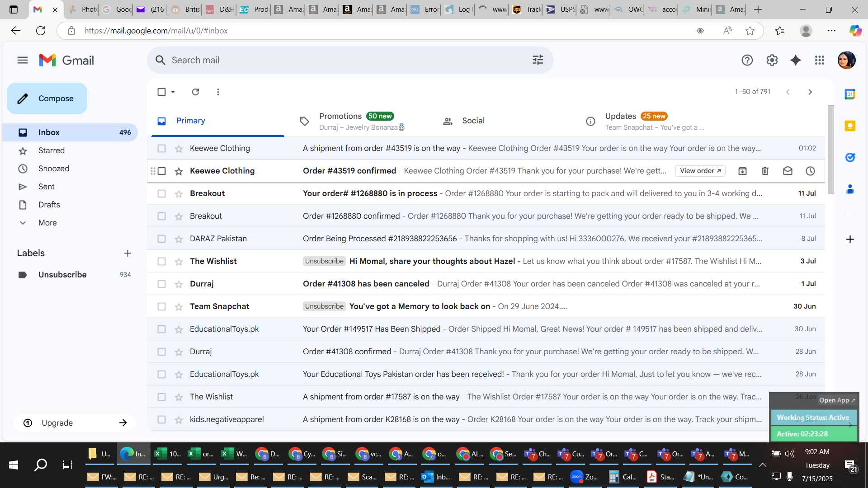Open Google Calendar side panel icon
868x488 pixels.
pyautogui.click(x=850, y=94)
